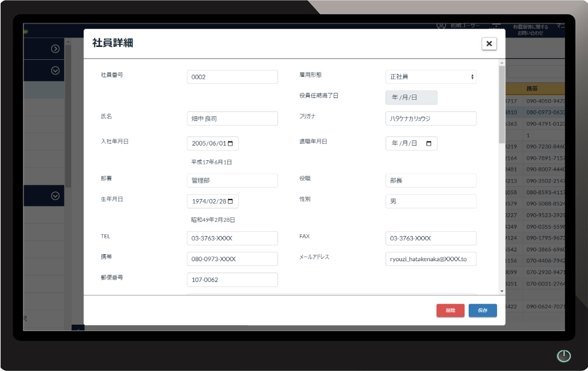Open the 有償版等に関するお問い合わせ link
588x371 pixels.
pyautogui.click(x=530, y=29)
